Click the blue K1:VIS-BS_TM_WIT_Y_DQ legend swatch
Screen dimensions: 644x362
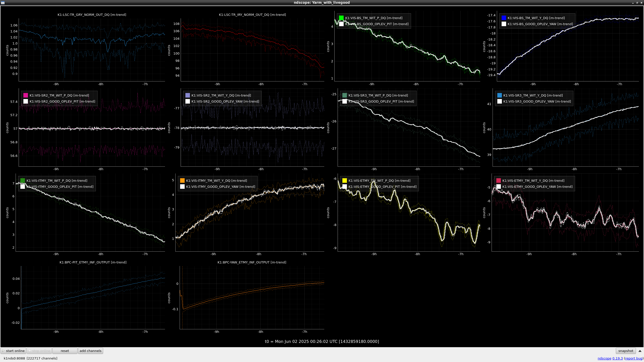pos(504,18)
